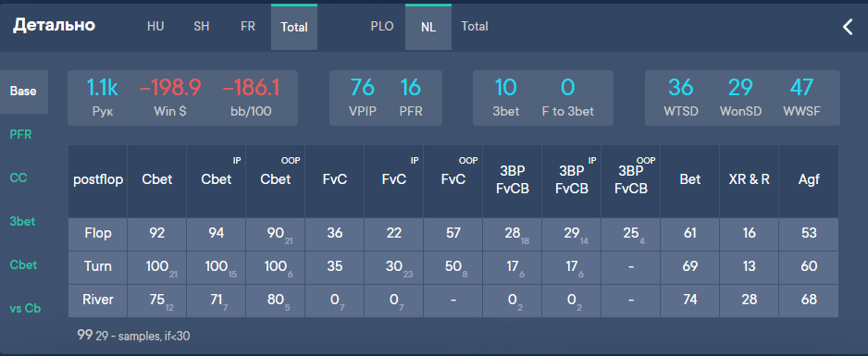The image size is (868, 356).
Task: Open the FR table-size tab
Action: [248, 27]
